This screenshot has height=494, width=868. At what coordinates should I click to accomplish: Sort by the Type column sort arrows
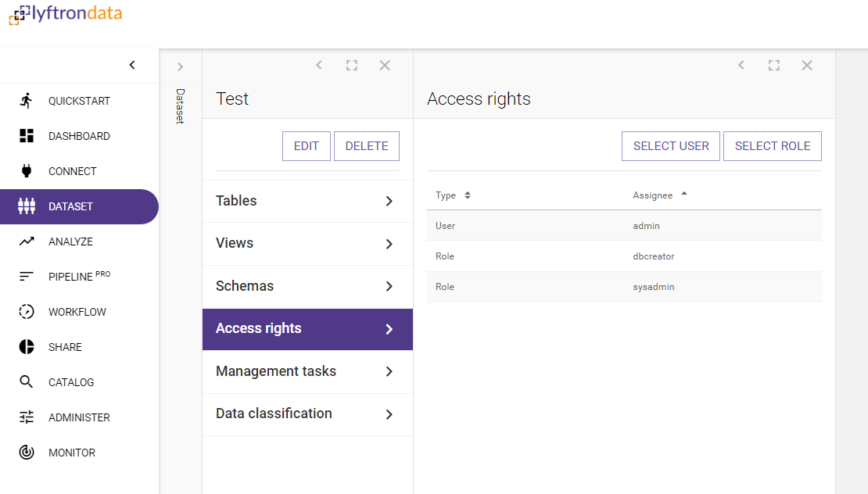[x=468, y=195]
